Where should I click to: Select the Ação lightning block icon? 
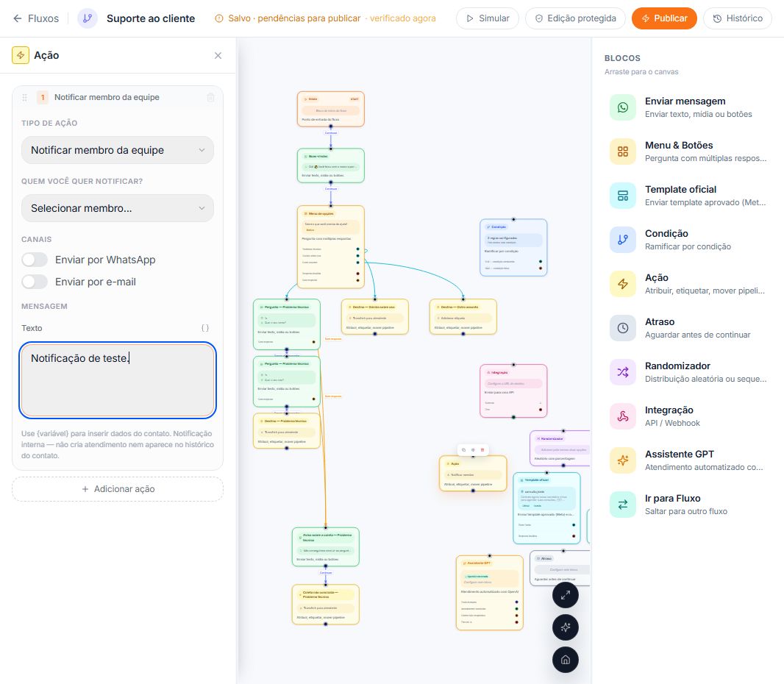pyautogui.click(x=623, y=284)
